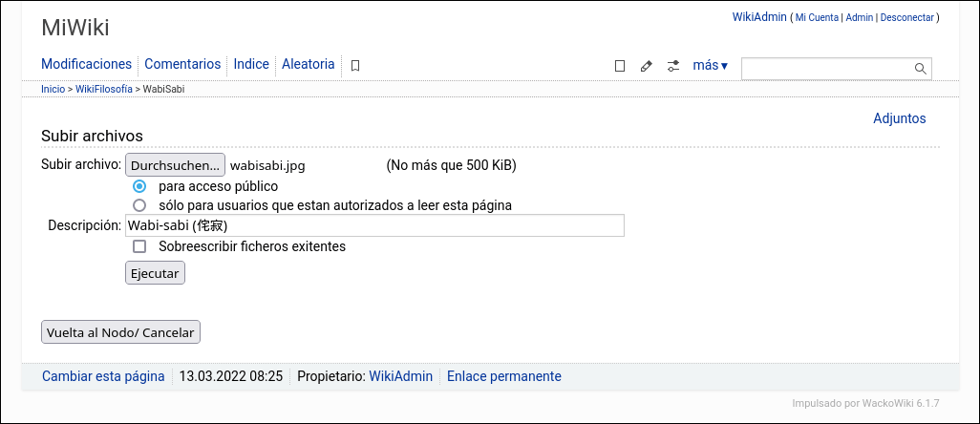This screenshot has height=424, width=980.
Task: Open the Adjuntos link
Action: (899, 118)
